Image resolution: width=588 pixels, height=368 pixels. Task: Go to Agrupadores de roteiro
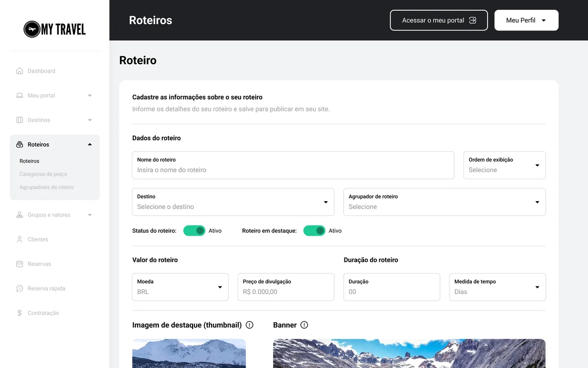point(47,187)
